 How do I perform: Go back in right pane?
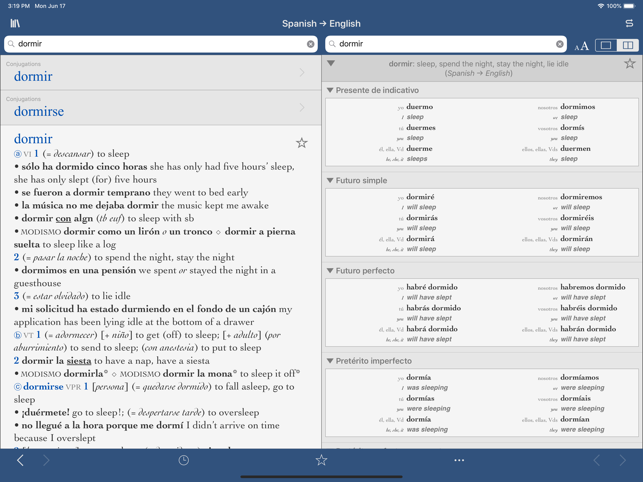point(597,460)
